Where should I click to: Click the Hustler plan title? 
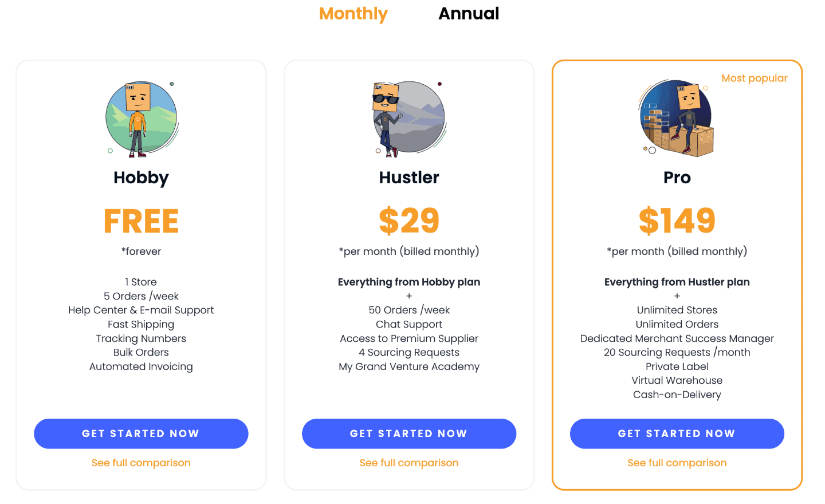coord(408,178)
